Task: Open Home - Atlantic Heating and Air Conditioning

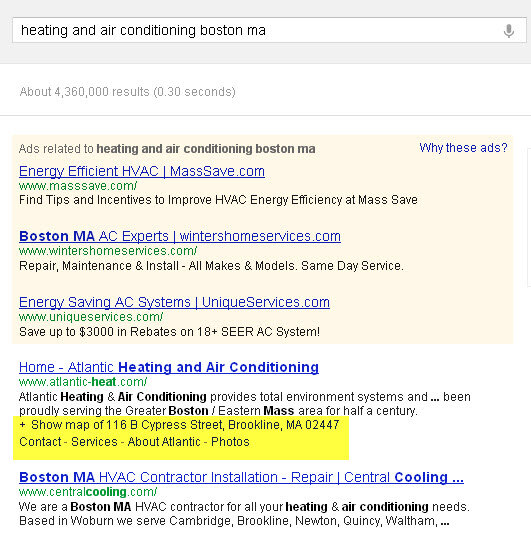Action: (x=169, y=367)
